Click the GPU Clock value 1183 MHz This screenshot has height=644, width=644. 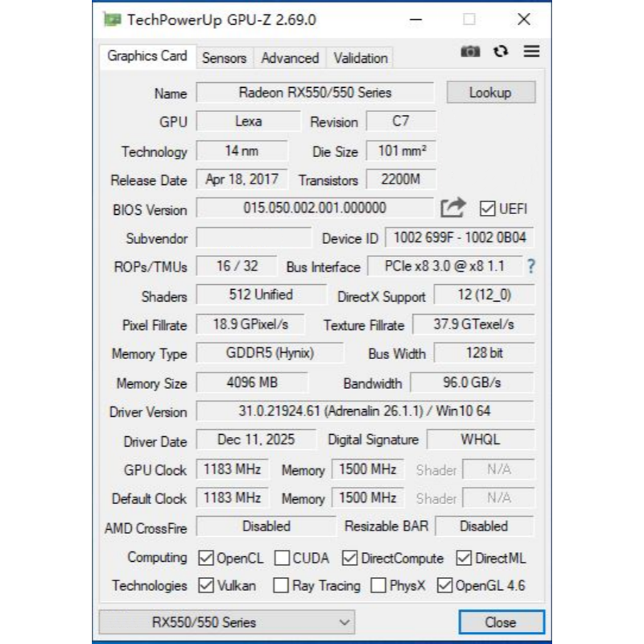click(233, 469)
